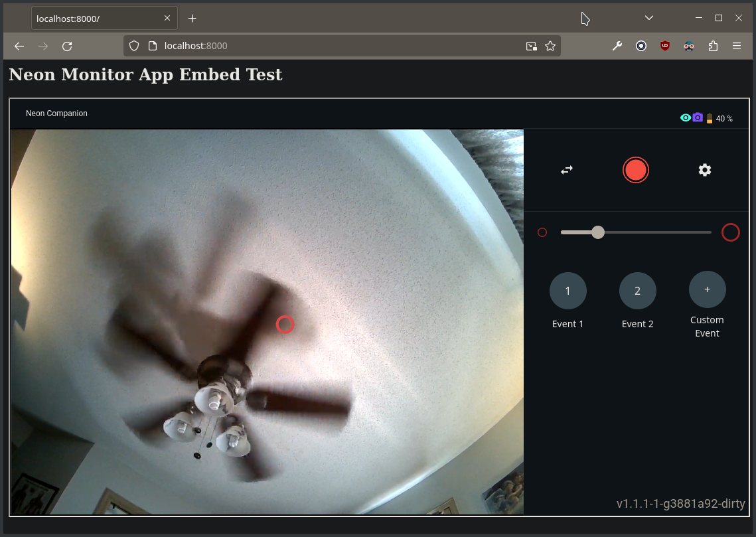Open developer tools wrench icon
Viewport: 756px width, 537px height.
(x=617, y=46)
